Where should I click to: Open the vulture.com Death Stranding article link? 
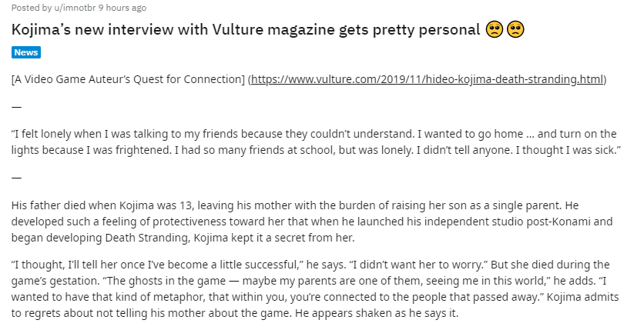tap(427, 79)
